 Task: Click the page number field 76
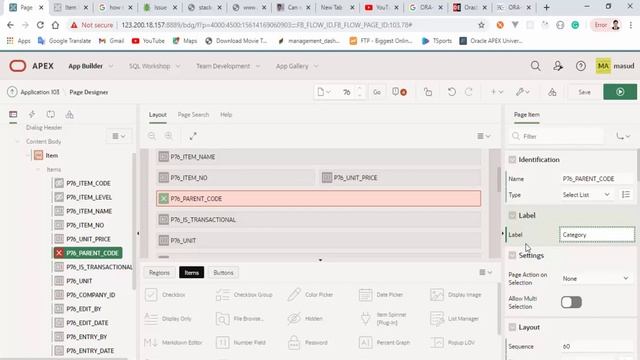coord(347,92)
